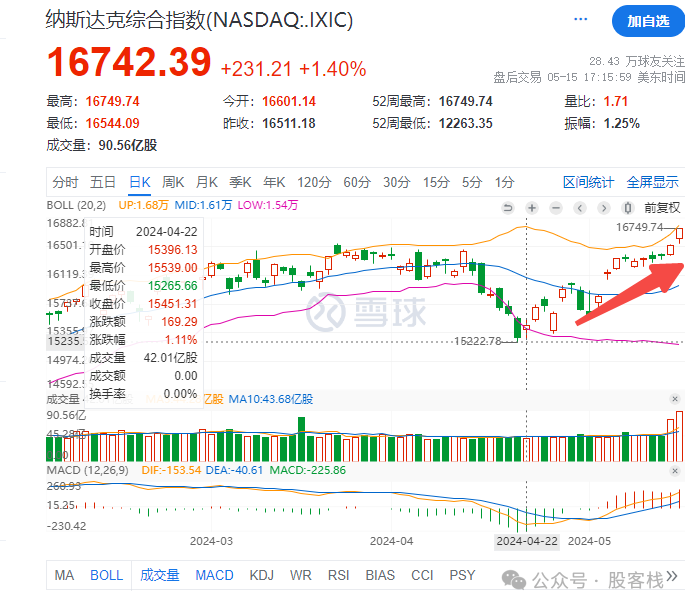Click the current price 16742.39
Image resolution: width=685 pixels, height=607 pixels.
coord(129,62)
